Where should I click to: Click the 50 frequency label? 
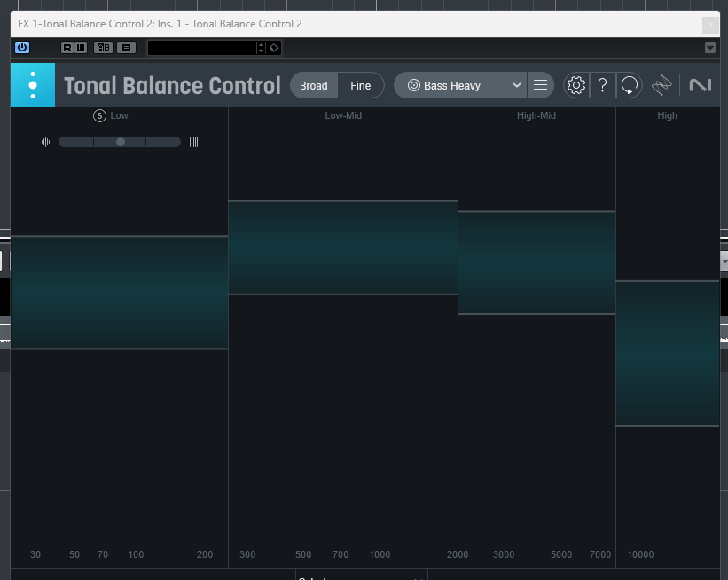tap(74, 554)
